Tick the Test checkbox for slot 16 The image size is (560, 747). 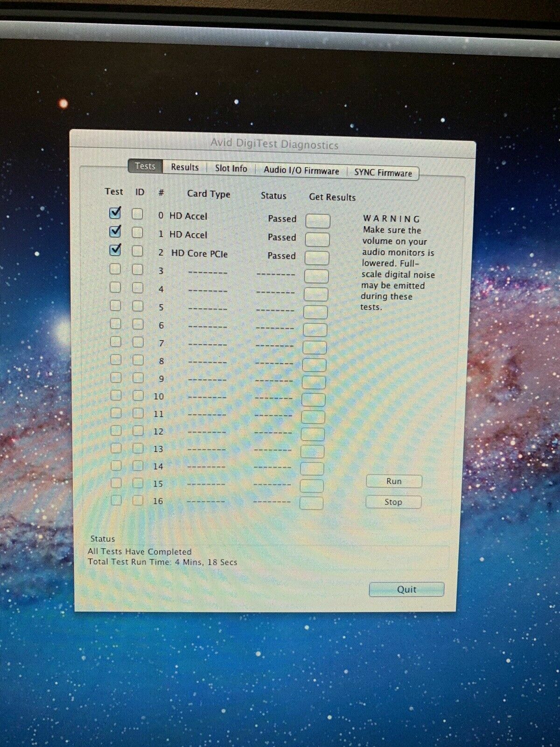(116, 500)
